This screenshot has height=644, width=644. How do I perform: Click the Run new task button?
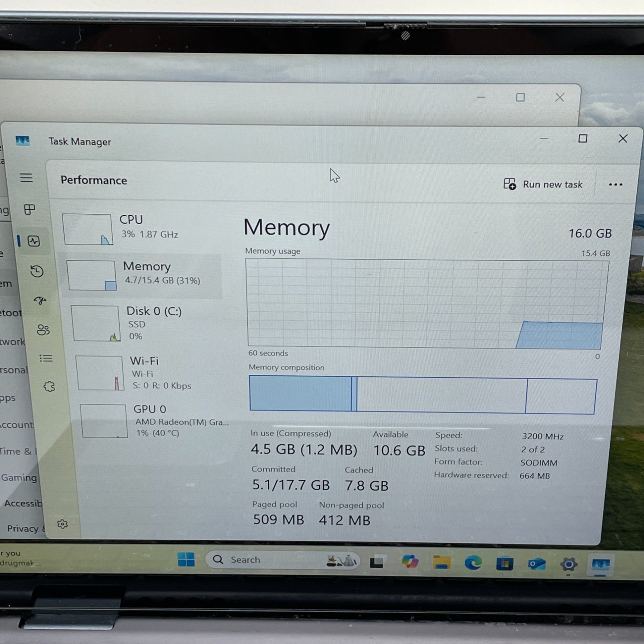coord(543,184)
